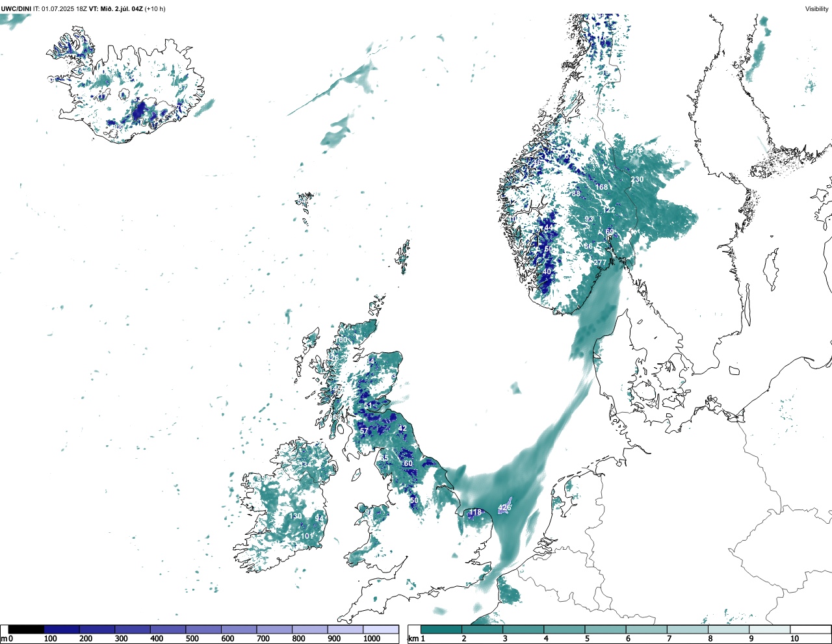Click the 300–400 m legend swatch

click(133, 630)
